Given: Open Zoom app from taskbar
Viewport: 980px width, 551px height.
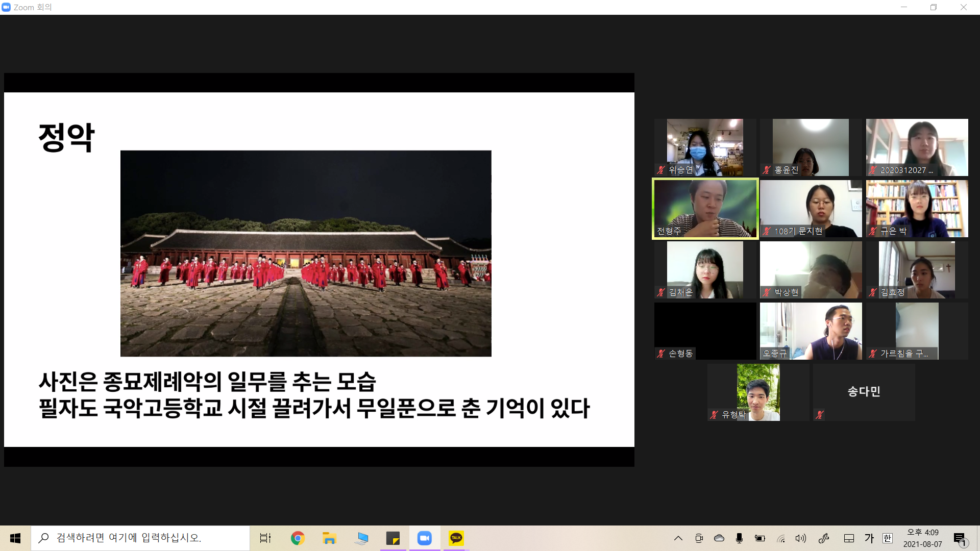Looking at the screenshot, I should (x=424, y=538).
